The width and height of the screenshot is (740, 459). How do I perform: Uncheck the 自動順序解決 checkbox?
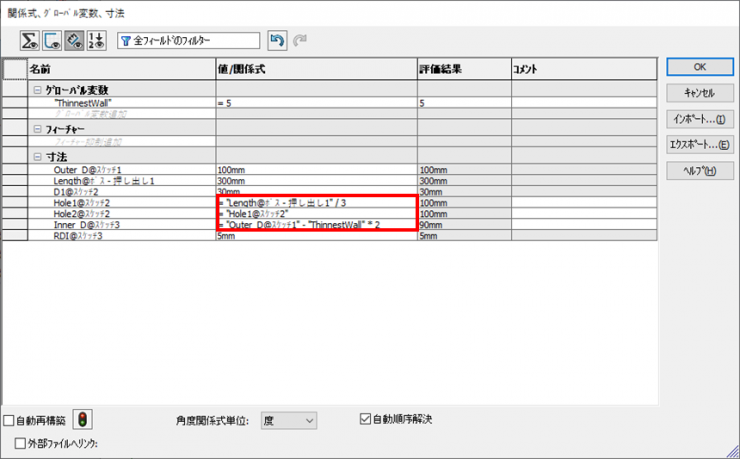(365, 419)
